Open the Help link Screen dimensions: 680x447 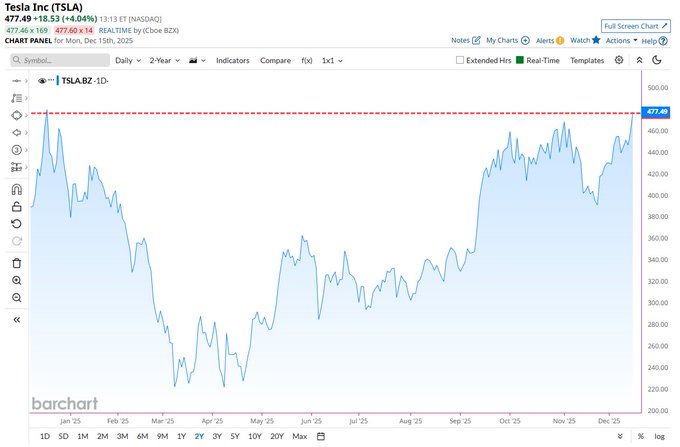pos(654,41)
